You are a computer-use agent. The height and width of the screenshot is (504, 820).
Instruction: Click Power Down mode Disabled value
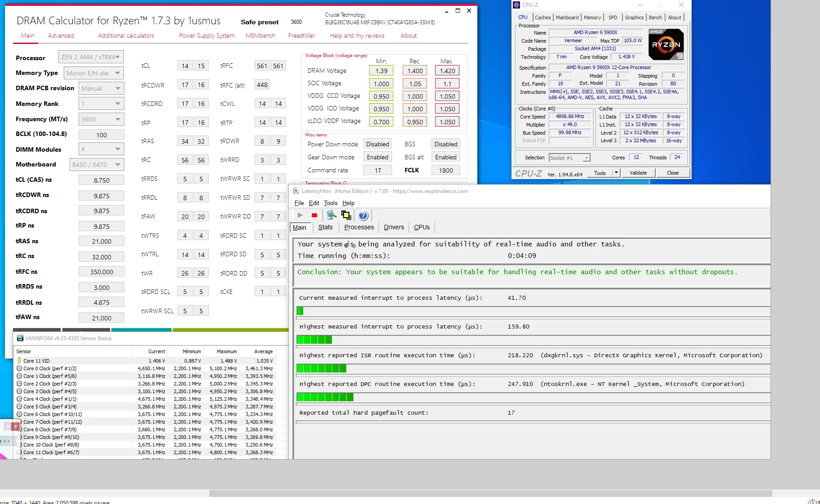(x=378, y=144)
